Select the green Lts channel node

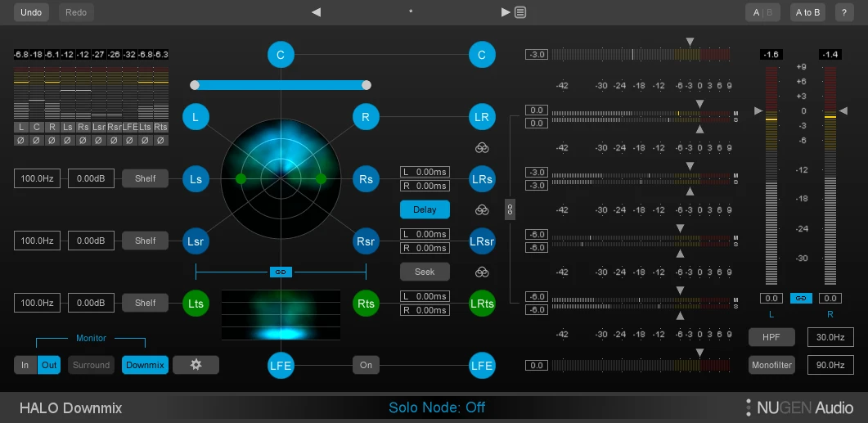point(196,304)
